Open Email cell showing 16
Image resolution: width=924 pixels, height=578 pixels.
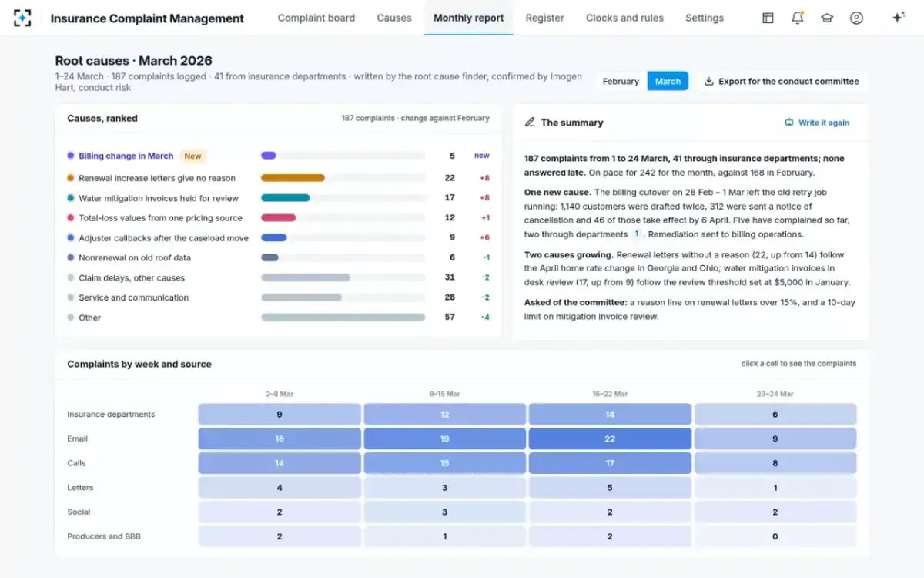coord(280,439)
